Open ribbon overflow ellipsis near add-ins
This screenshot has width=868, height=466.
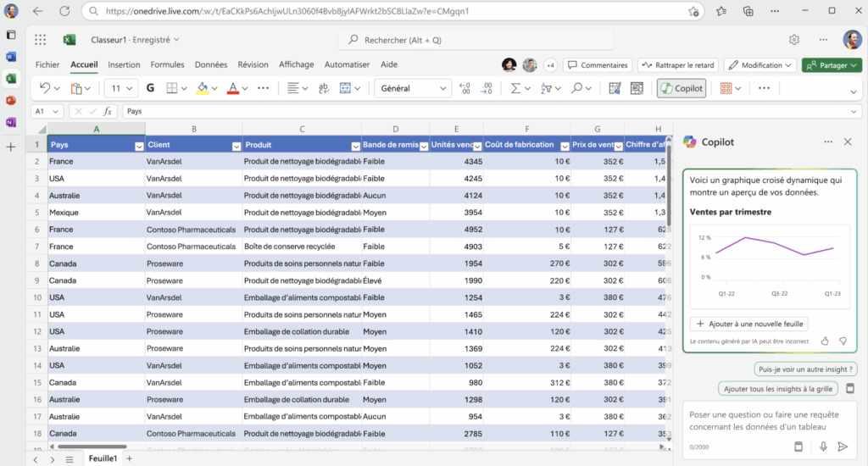[x=764, y=88]
